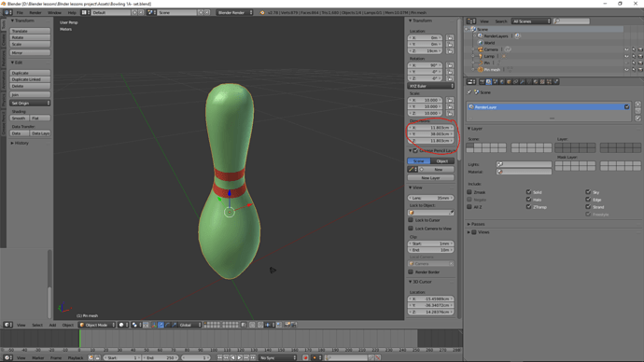This screenshot has height=362, width=644.
Task: Open the Render menu
Action: pyautogui.click(x=35, y=13)
